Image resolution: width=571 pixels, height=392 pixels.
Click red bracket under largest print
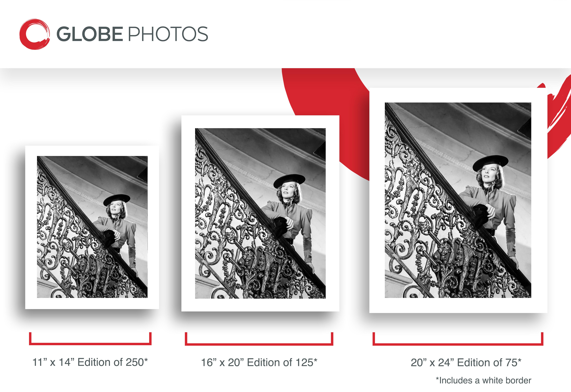(458, 339)
